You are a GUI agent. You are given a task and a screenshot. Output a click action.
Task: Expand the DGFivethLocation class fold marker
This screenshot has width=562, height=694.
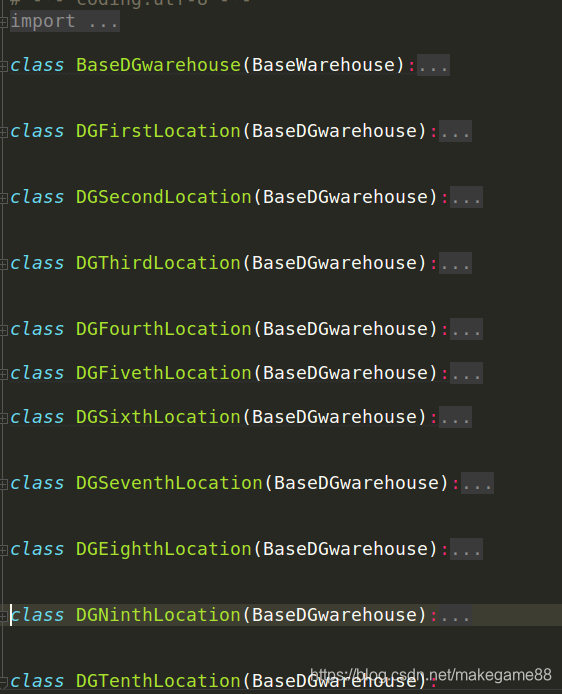pos(3,374)
